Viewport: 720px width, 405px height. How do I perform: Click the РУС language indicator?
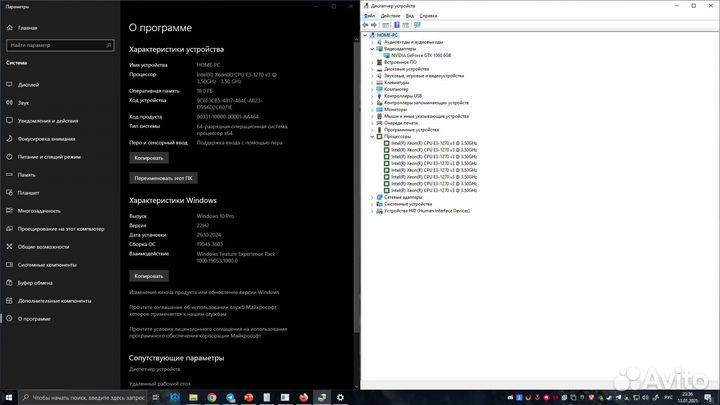(x=669, y=398)
